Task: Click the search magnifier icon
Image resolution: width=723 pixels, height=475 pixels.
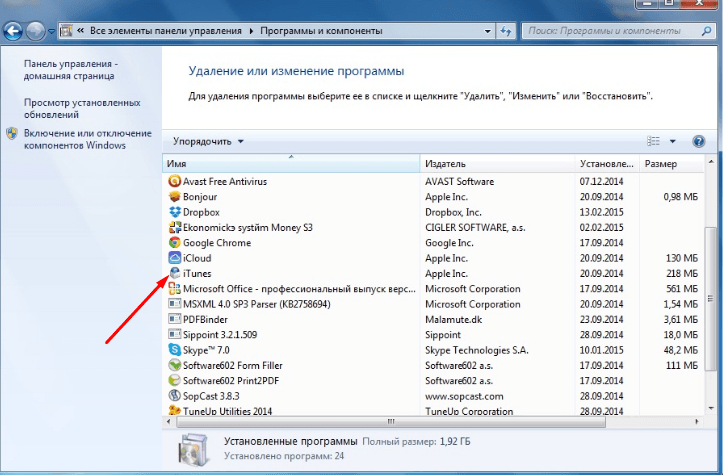Action: tap(706, 31)
